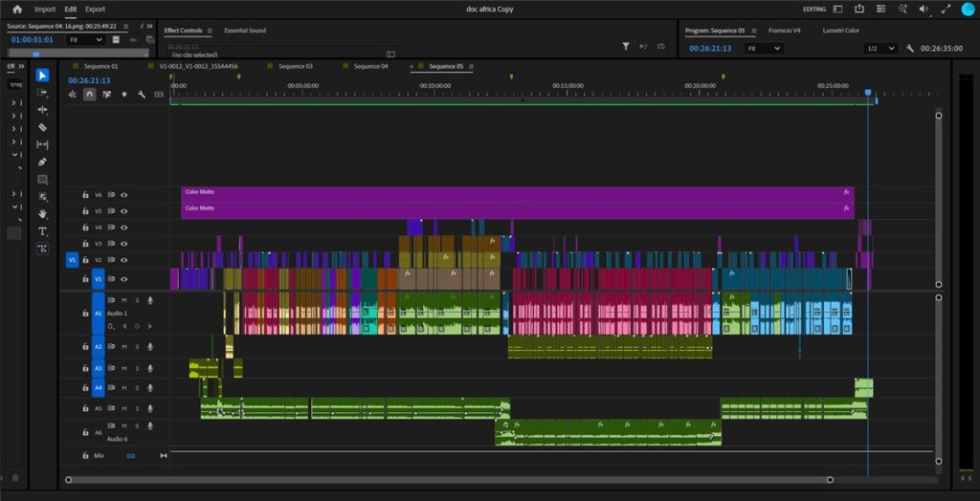Toggle sync lock on track V3

tap(112, 244)
